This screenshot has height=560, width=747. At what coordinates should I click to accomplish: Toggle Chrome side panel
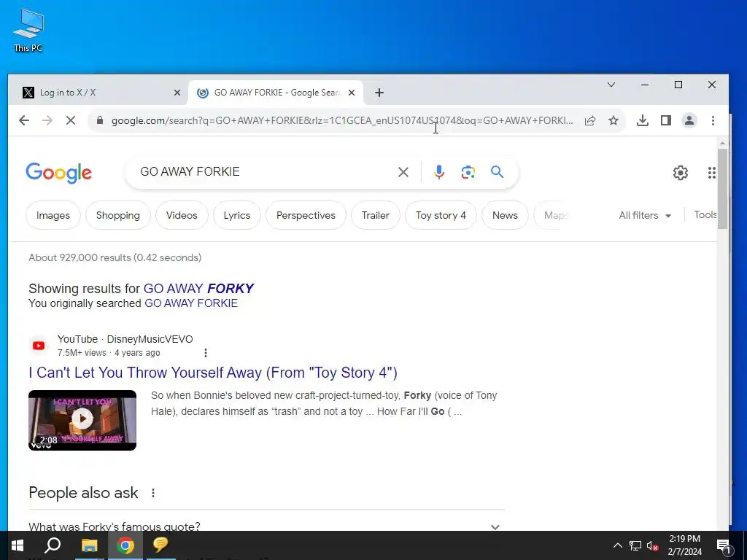666,120
